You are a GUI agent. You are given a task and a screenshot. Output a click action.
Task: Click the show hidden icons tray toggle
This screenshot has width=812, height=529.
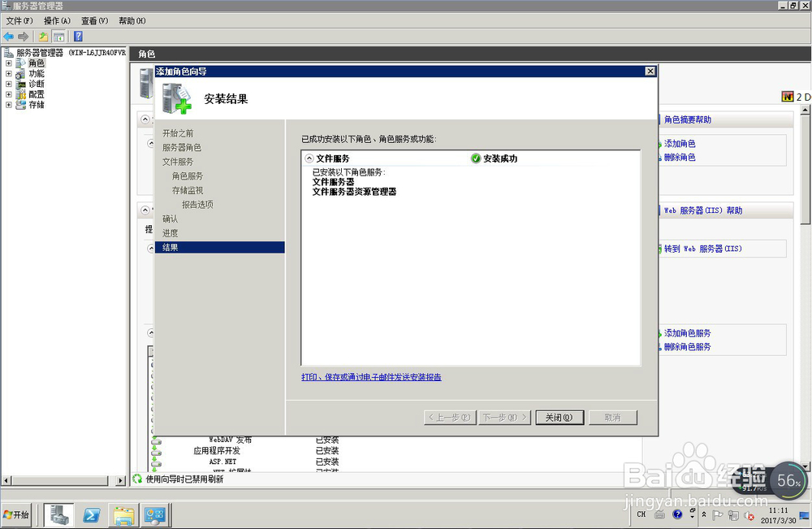(x=704, y=514)
